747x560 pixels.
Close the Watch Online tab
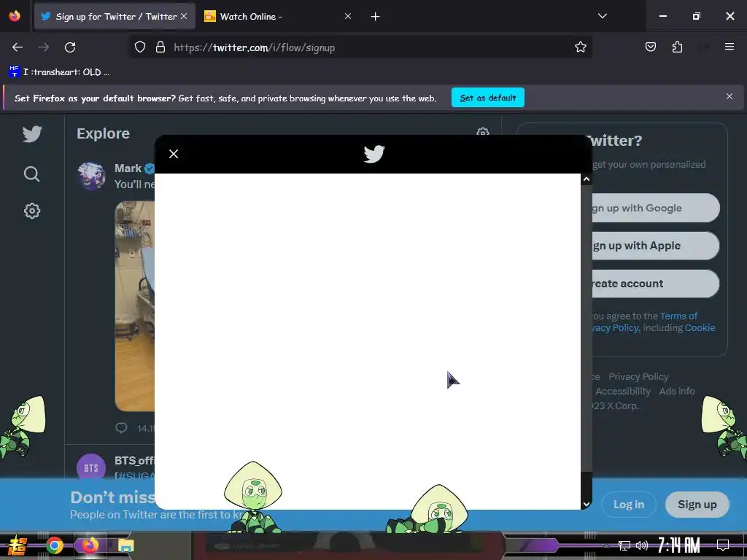pos(348,17)
